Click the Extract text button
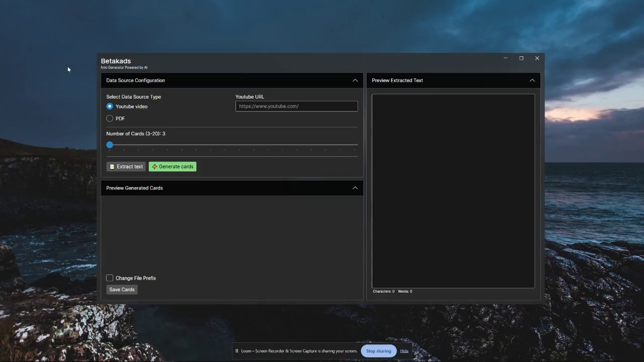 126,166
